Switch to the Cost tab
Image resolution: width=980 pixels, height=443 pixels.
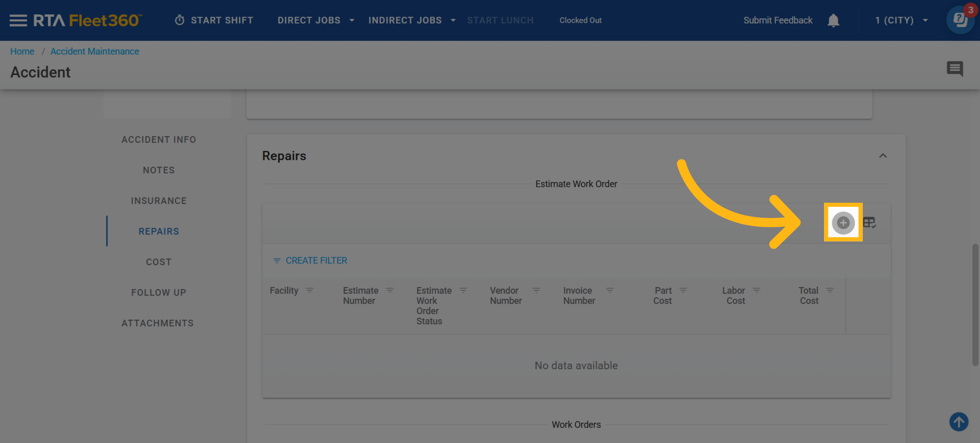pos(159,262)
